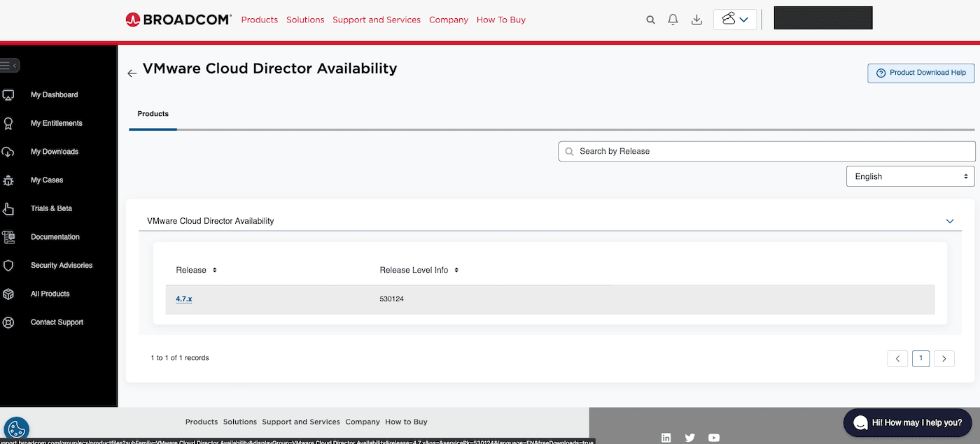Click Product Download Help button
Viewport: 980px width, 444px height.
pos(921,73)
